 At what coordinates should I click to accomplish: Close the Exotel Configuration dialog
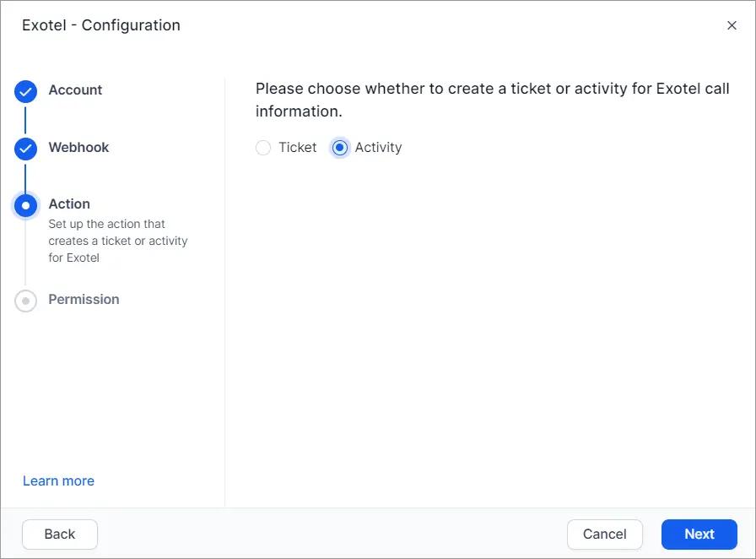coord(732,25)
